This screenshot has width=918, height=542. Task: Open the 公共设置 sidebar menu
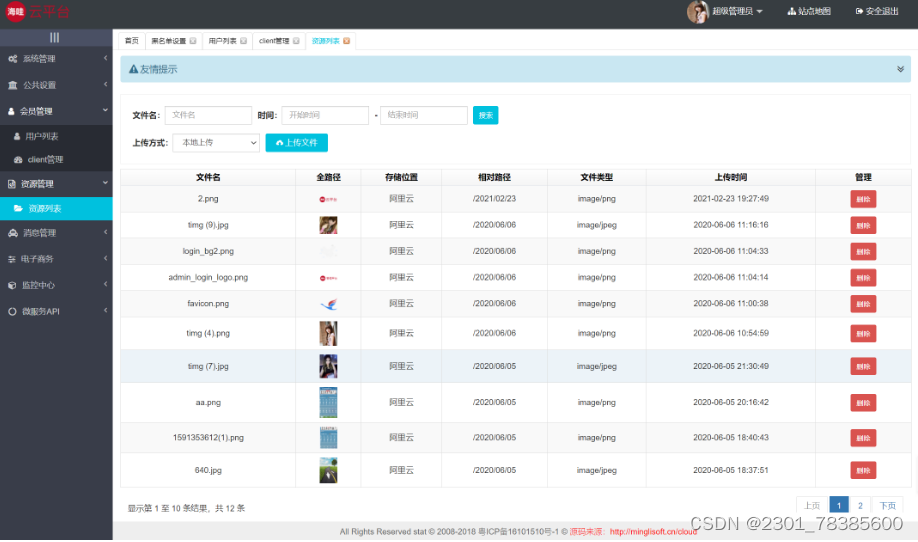(56, 85)
